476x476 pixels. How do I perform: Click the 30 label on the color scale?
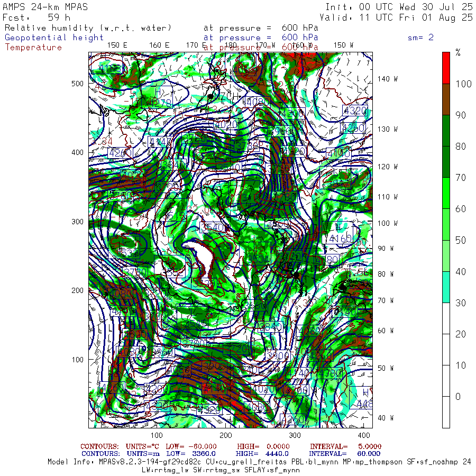click(x=461, y=303)
